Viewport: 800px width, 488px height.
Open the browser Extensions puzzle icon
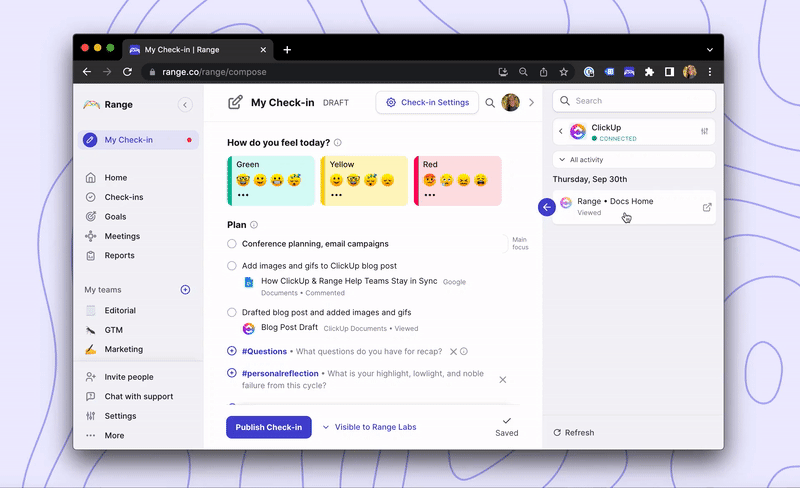pyautogui.click(x=649, y=72)
